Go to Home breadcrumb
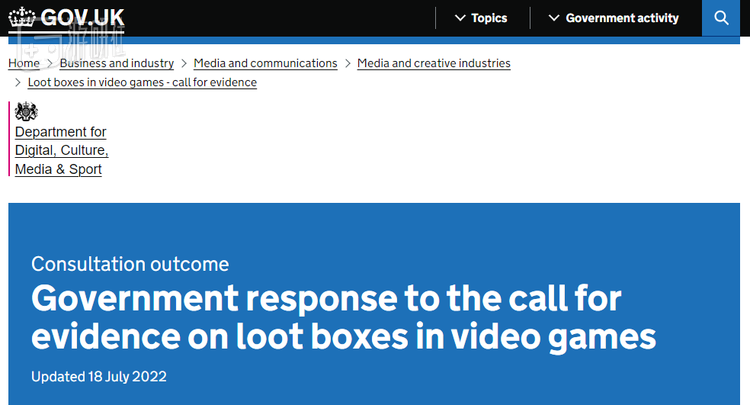The image size is (750, 405). click(x=24, y=63)
